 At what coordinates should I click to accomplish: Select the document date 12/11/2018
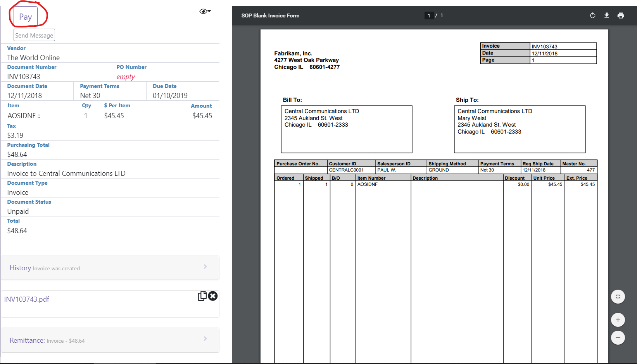click(24, 96)
